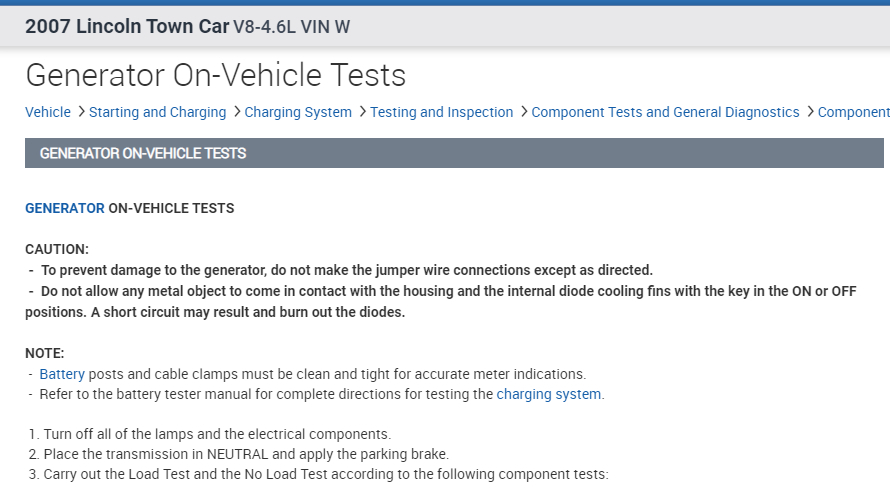Image resolution: width=890 pixels, height=504 pixels.
Task: Click the truncated Component breadcrumb at right edge
Action: point(853,112)
